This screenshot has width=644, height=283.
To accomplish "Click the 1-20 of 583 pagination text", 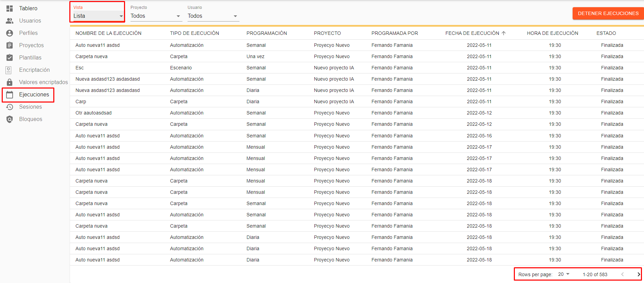I will click(x=595, y=274).
